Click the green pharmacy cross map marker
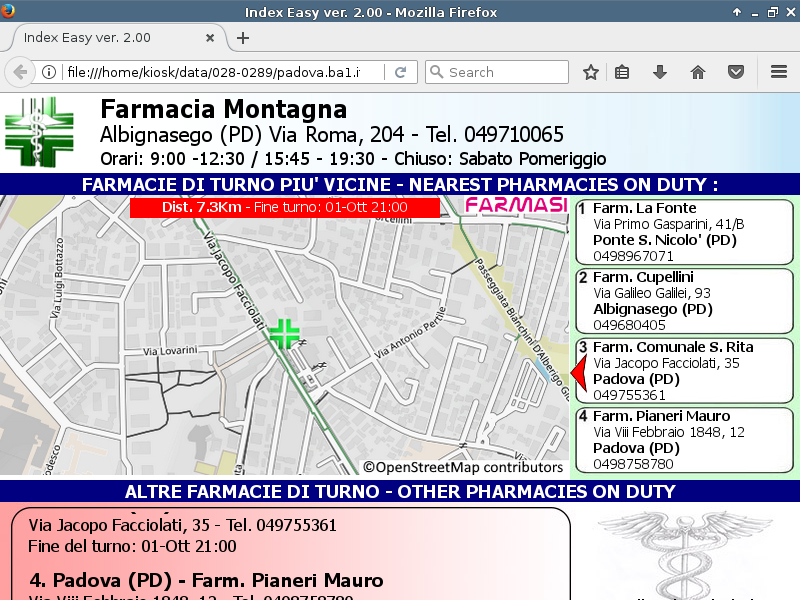800x600 pixels. pyautogui.click(x=285, y=334)
